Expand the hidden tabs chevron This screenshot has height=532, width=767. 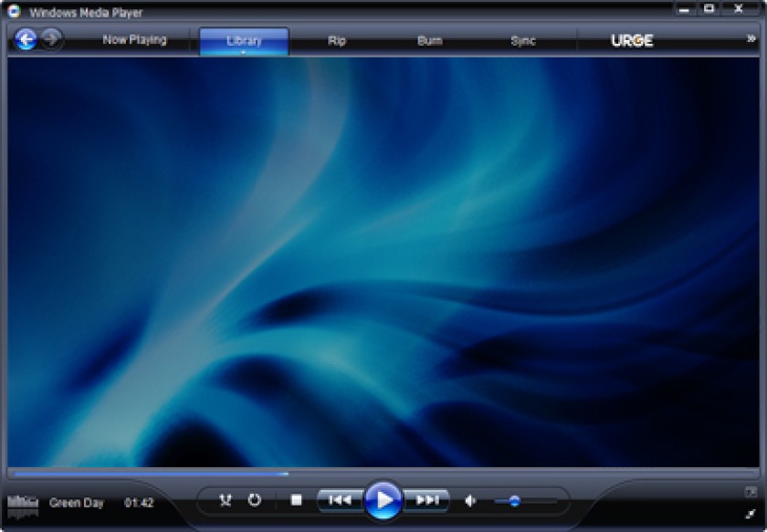tap(751, 38)
